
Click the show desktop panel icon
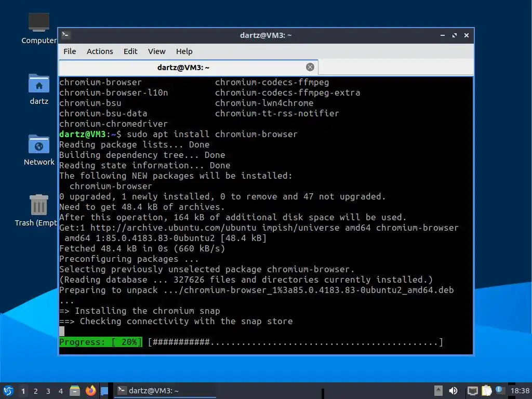point(104,391)
